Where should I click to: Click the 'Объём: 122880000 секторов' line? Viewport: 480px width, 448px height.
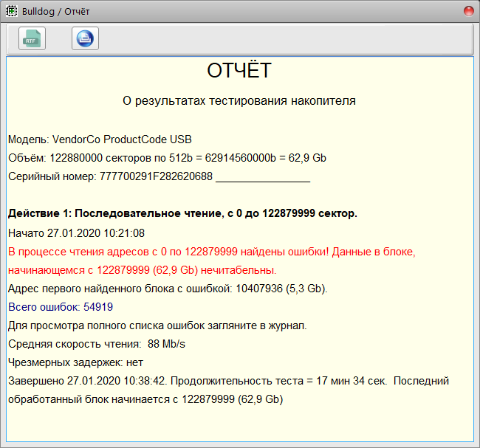pyautogui.click(x=167, y=158)
